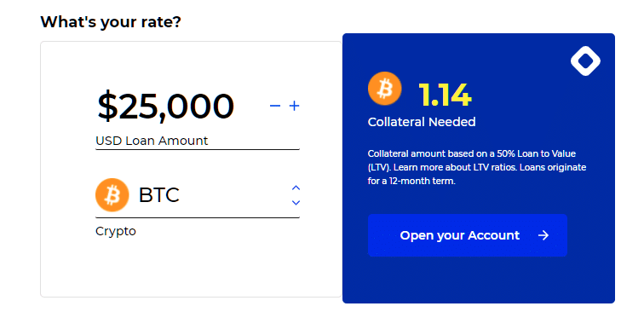Screen dimensions: 644x312
Task: Click the USD Loan Amount label
Action: click(x=152, y=141)
